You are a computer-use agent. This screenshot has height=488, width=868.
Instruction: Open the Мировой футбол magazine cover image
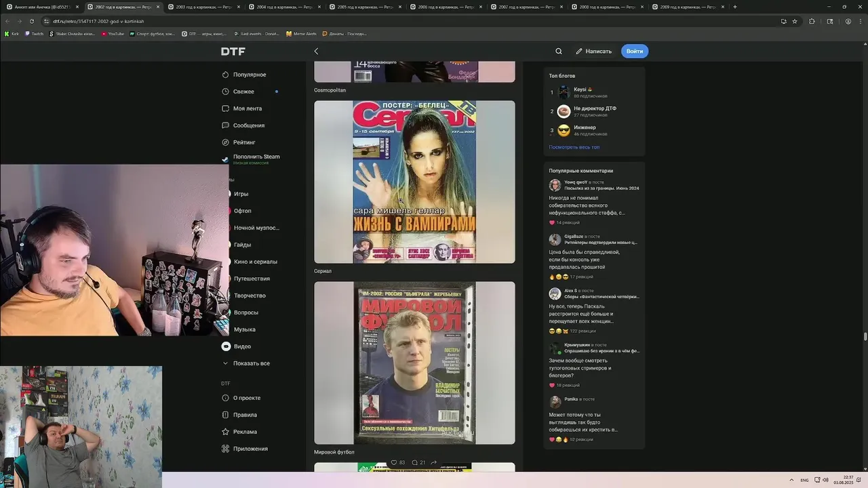tap(414, 363)
